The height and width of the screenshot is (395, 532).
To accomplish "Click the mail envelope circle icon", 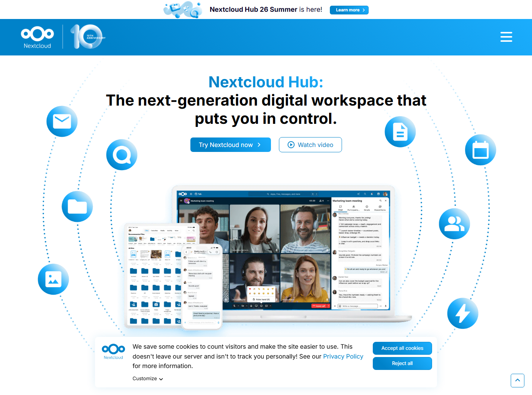I will [62, 122].
